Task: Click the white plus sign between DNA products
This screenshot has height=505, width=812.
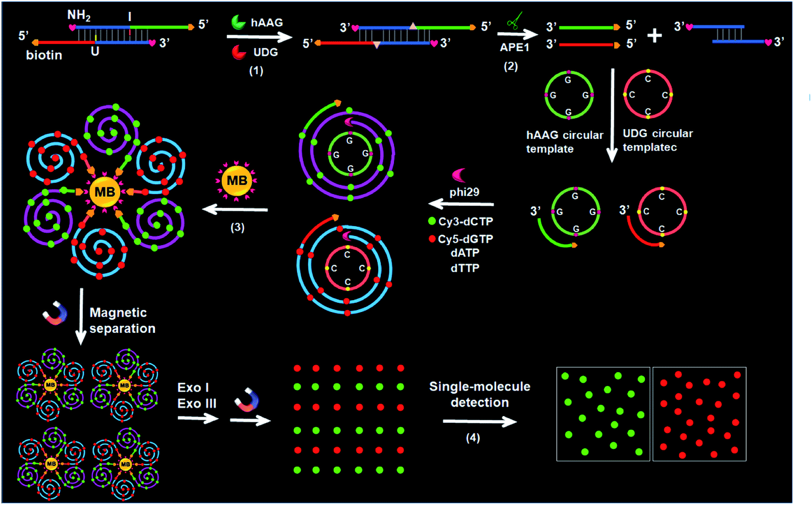Action: [655, 35]
